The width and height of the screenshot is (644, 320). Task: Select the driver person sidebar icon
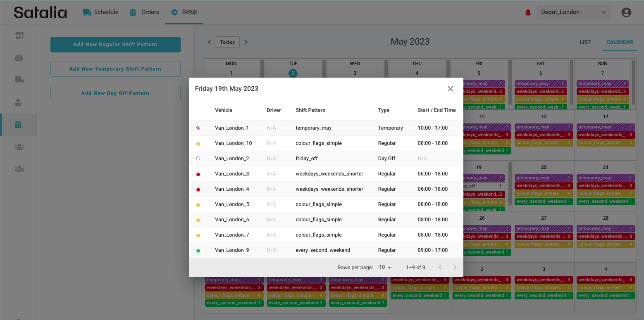click(18, 102)
